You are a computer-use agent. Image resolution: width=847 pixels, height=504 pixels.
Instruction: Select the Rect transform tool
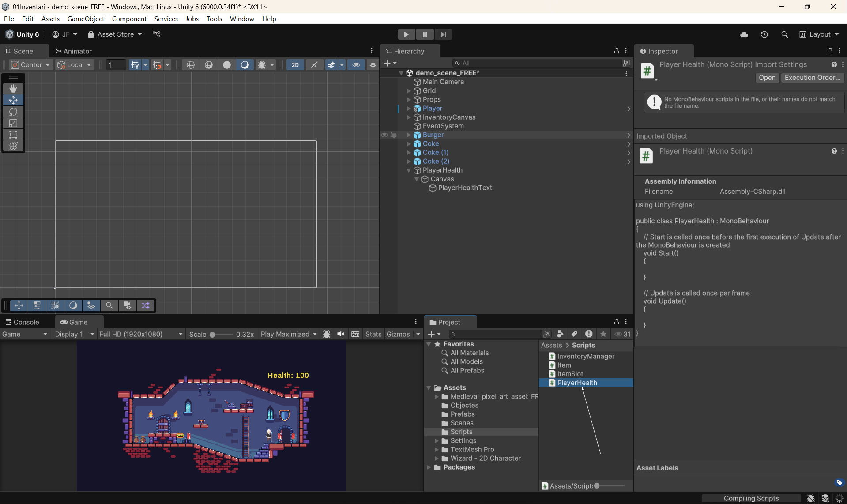pos(13,135)
